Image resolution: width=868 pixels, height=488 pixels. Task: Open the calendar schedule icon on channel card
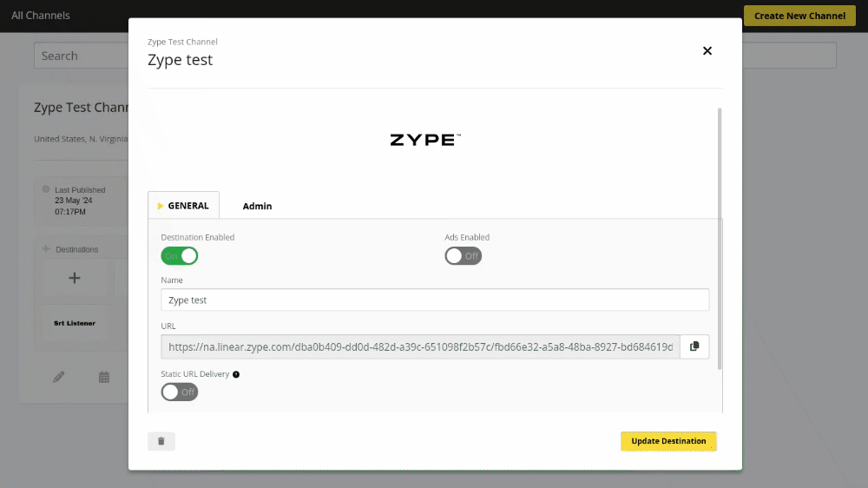coord(104,377)
